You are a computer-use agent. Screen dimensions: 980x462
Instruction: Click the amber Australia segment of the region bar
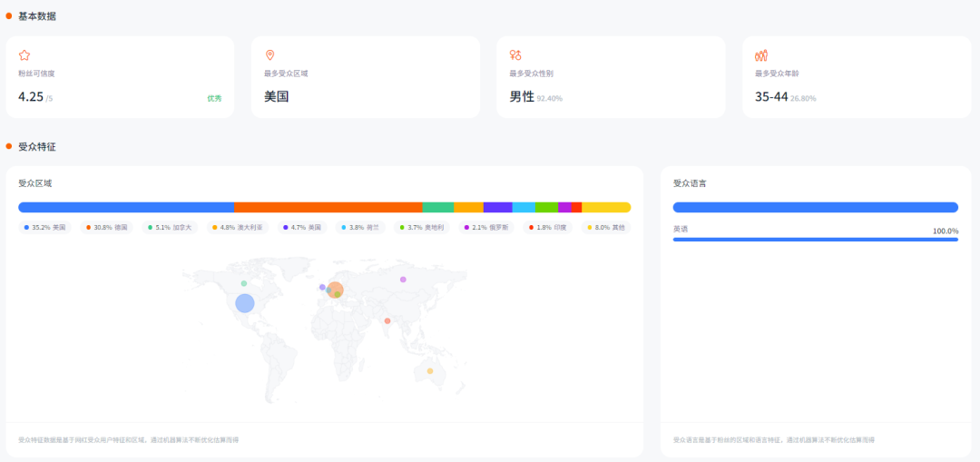coord(469,208)
